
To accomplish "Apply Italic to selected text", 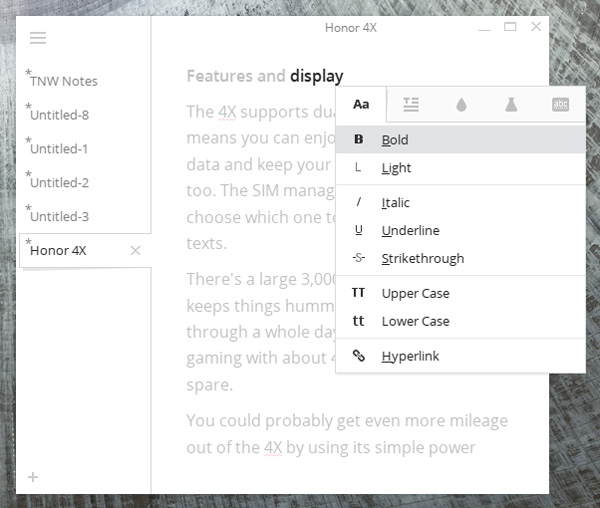I will (x=461, y=202).
